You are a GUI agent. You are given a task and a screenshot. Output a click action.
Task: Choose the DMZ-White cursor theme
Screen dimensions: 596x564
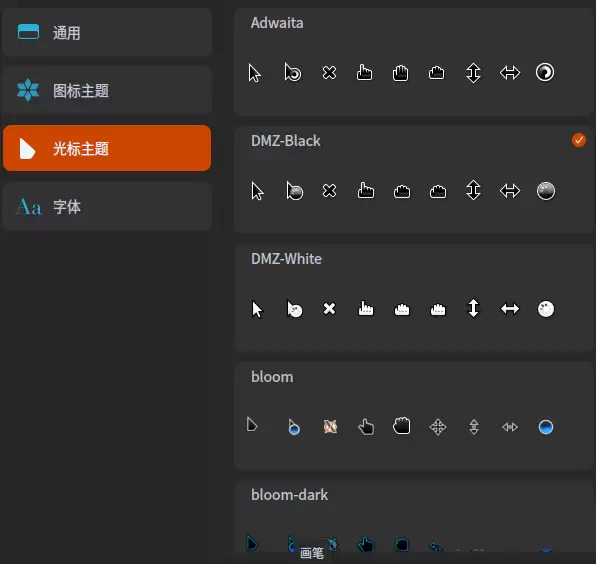click(414, 298)
